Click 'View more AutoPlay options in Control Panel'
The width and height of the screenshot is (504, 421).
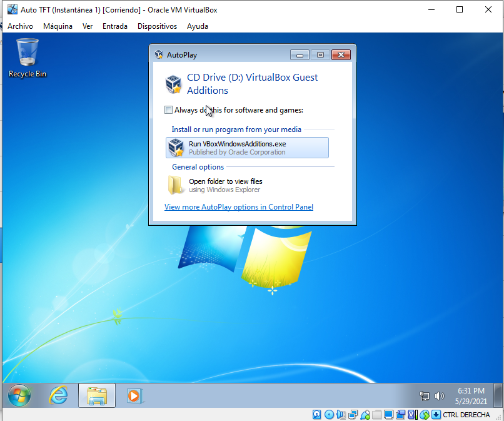click(x=238, y=207)
